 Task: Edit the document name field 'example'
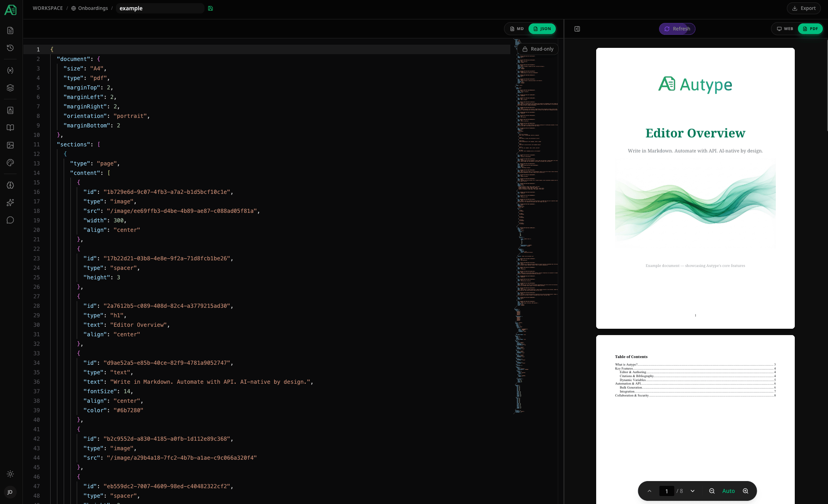tap(160, 8)
